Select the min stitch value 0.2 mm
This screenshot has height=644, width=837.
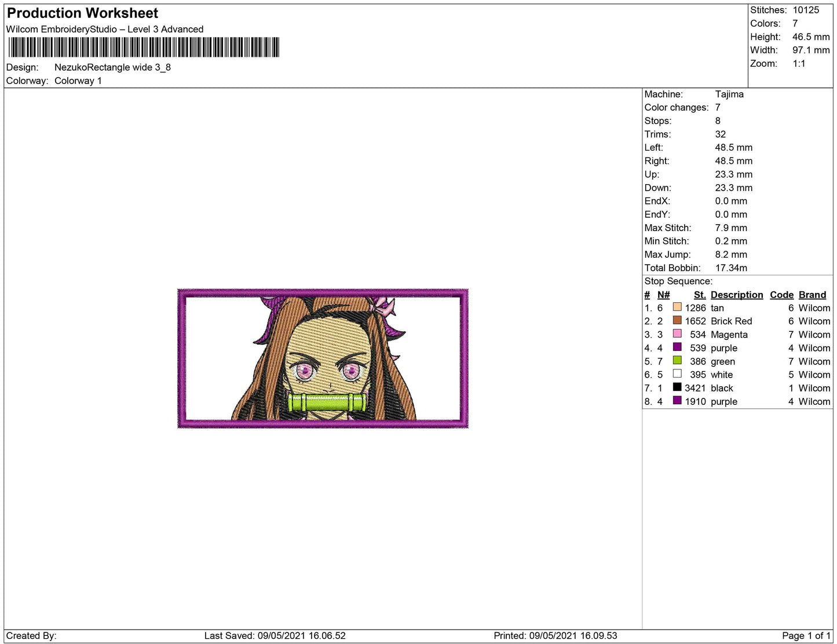731,241
